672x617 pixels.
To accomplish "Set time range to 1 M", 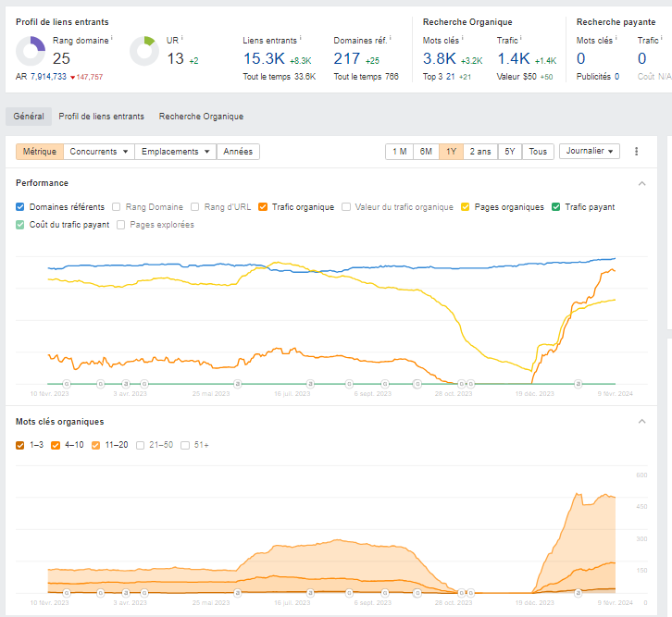I will (x=400, y=152).
